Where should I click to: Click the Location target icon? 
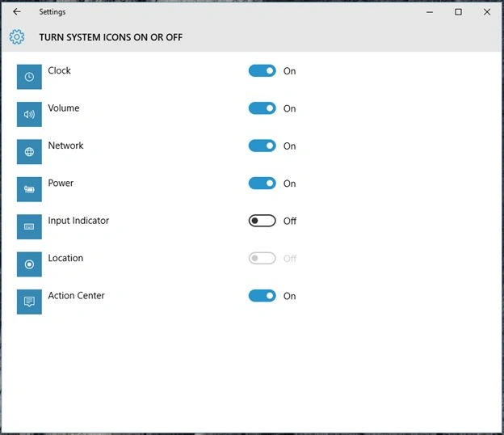tap(29, 264)
